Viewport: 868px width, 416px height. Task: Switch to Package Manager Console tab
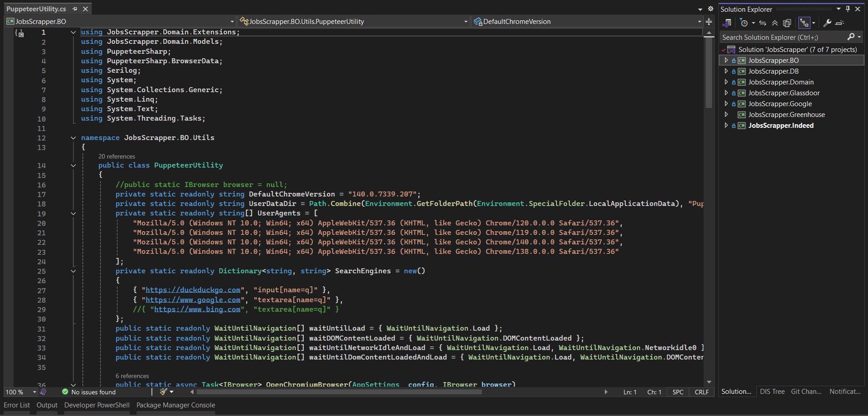coord(175,405)
